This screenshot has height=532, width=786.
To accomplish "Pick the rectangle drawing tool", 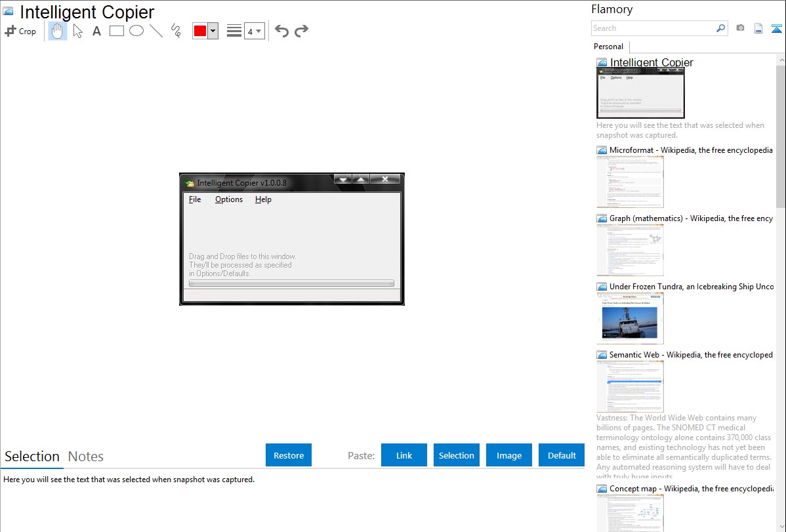I will point(117,31).
